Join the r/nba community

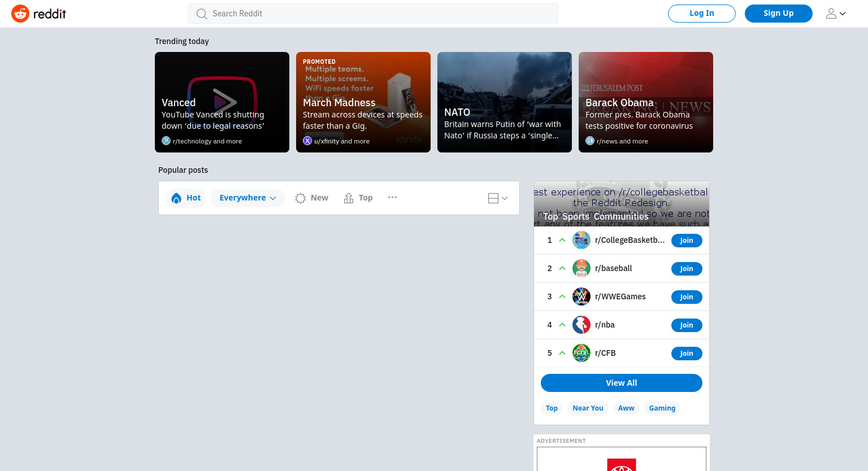point(687,325)
